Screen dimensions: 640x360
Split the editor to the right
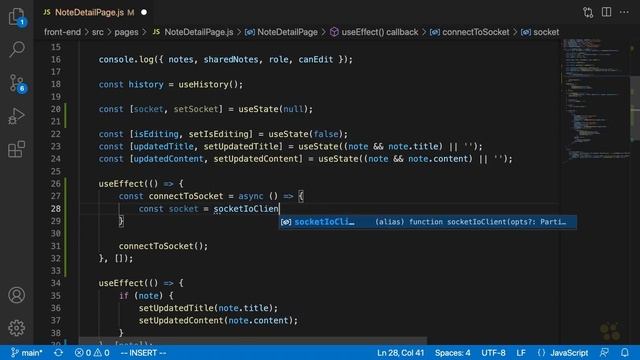(x=607, y=12)
